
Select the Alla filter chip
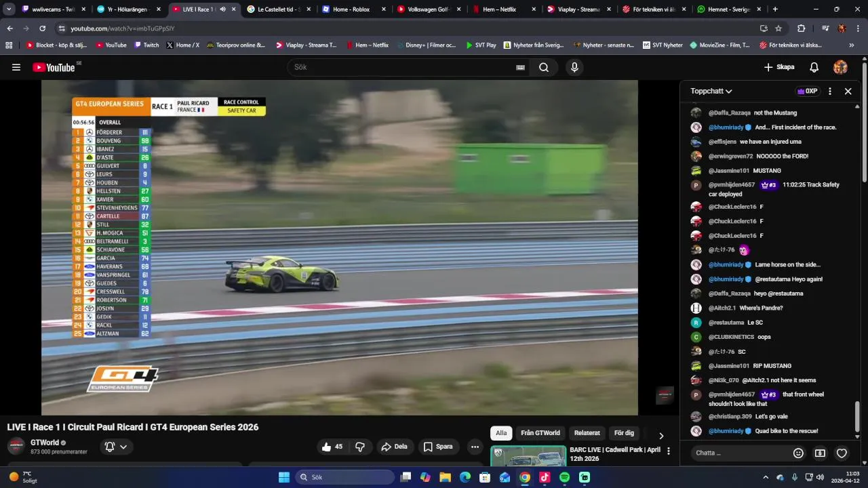(x=501, y=433)
